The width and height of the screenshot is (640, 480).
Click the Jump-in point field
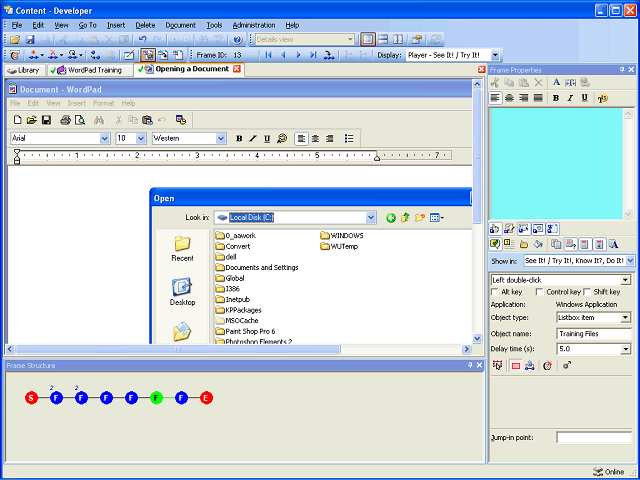coord(593,438)
